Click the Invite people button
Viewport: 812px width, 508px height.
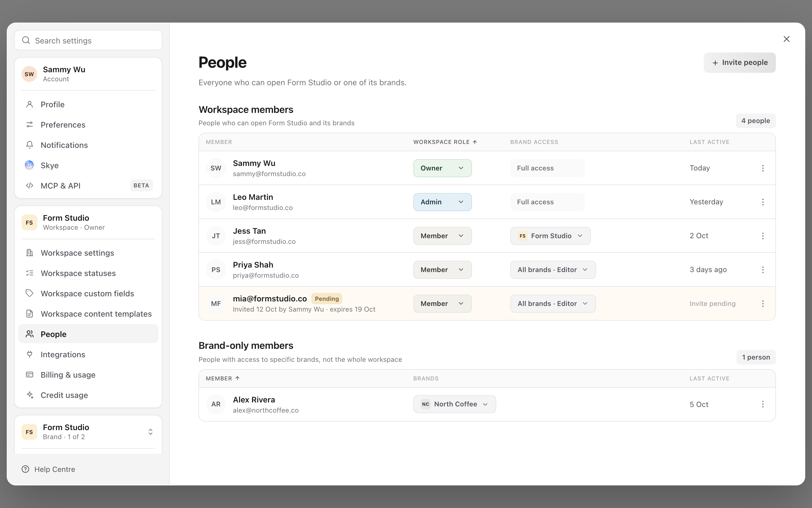coord(740,62)
